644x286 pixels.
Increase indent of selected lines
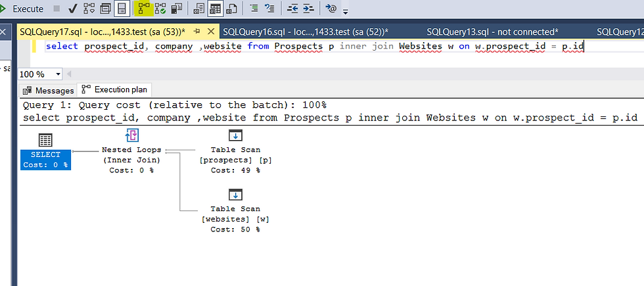click(x=308, y=9)
